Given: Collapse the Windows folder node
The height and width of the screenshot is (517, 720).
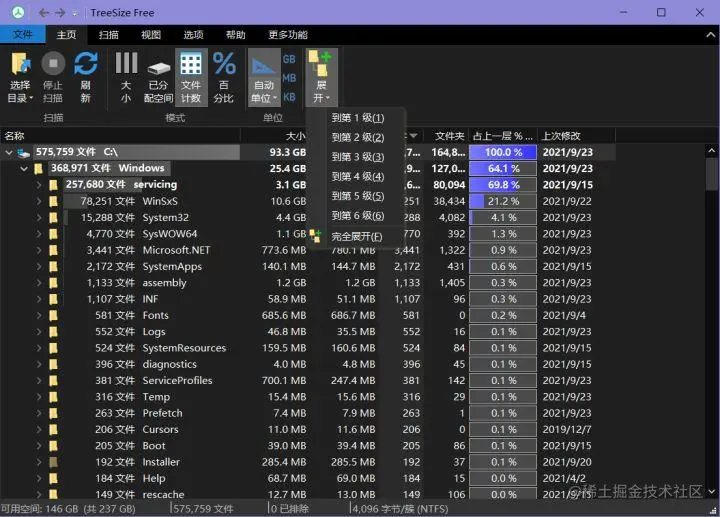Looking at the screenshot, I should [24, 169].
